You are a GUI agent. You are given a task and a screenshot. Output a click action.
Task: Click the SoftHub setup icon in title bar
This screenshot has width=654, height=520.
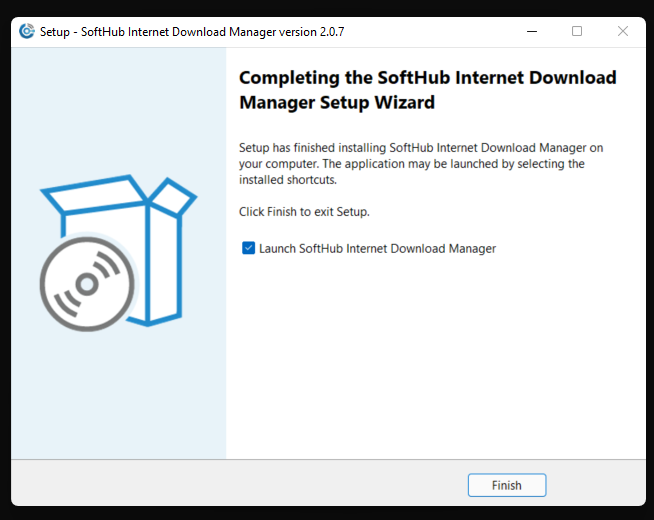(27, 31)
